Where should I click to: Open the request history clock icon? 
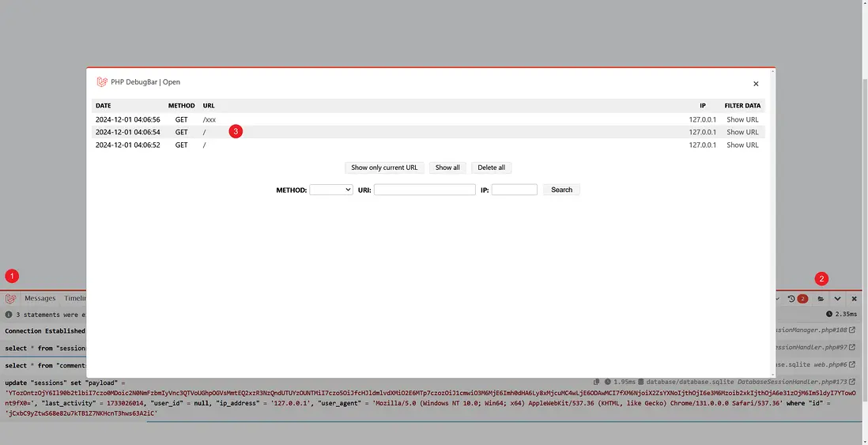pyautogui.click(x=791, y=299)
